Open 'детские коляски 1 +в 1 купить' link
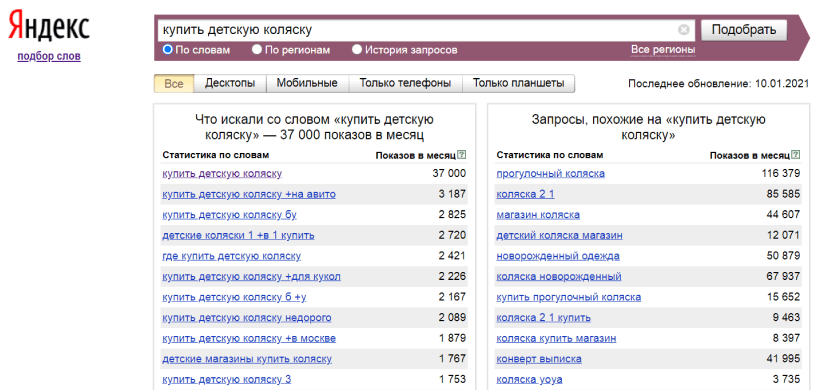The height and width of the screenshot is (390, 819). click(x=238, y=235)
